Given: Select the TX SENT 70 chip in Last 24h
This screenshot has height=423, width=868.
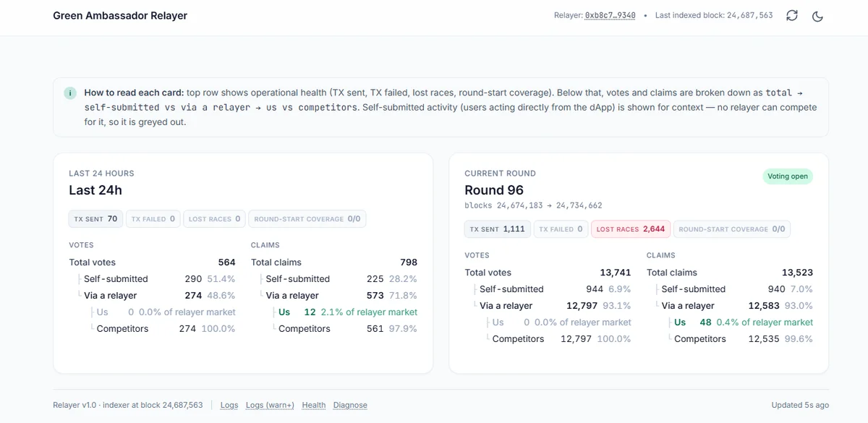Looking at the screenshot, I should (x=95, y=218).
